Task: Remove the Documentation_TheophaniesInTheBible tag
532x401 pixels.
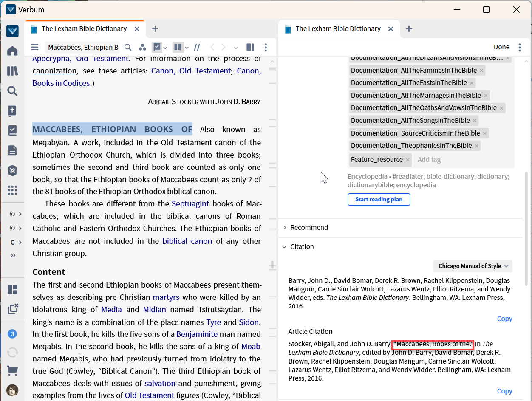Action: point(477,146)
